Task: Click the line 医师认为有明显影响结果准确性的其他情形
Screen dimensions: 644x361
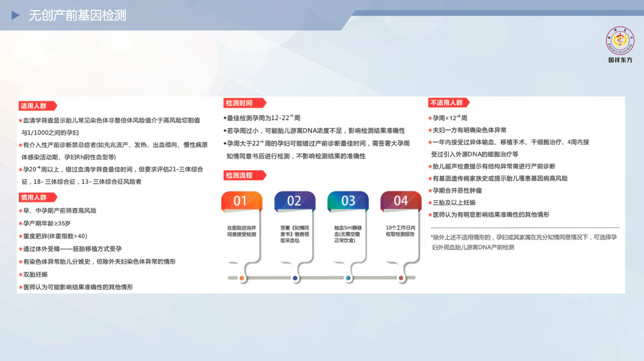Action: pos(488,215)
